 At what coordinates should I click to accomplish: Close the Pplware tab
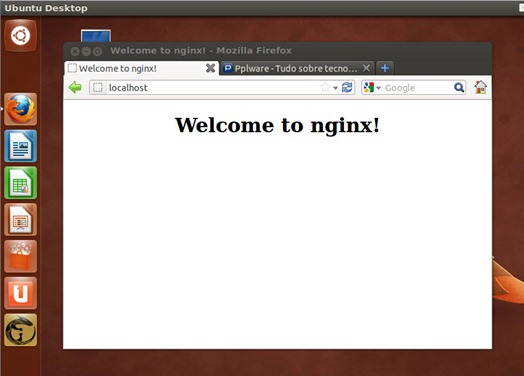(x=366, y=68)
